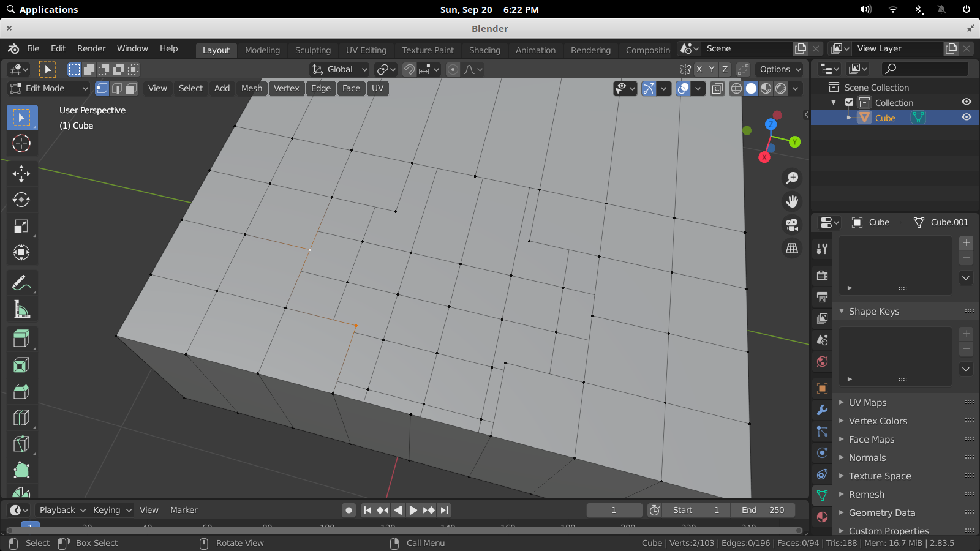Toggle the Collection checkbox in the Outliner
980x551 pixels.
(850, 102)
